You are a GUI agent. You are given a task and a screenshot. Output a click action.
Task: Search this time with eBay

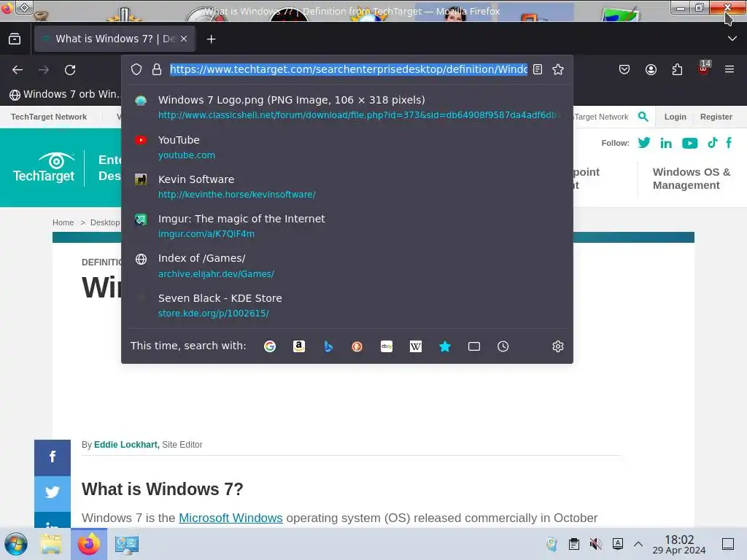pyautogui.click(x=387, y=346)
